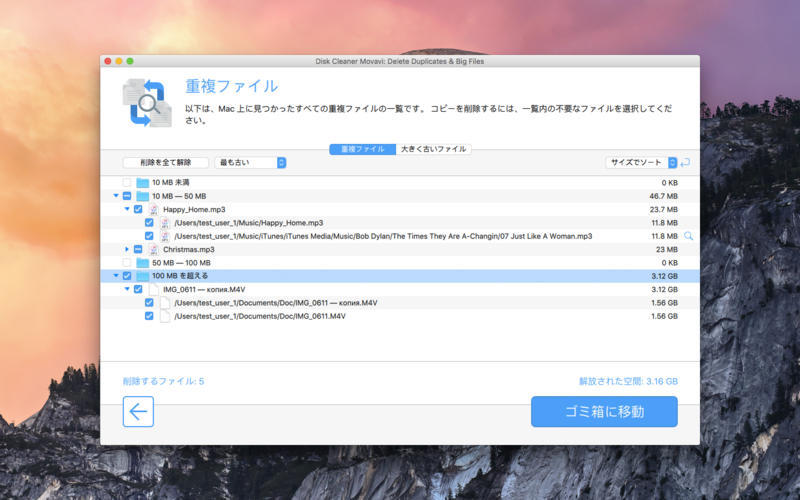Collapse the 10 MB — 50 MB group
Viewport: 800px width, 500px height.
tap(116, 196)
